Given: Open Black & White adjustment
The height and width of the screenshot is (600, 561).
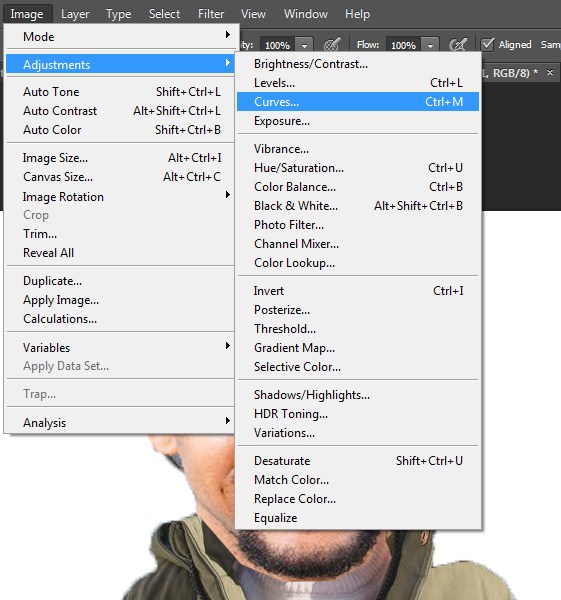Looking at the screenshot, I should [358, 206].
